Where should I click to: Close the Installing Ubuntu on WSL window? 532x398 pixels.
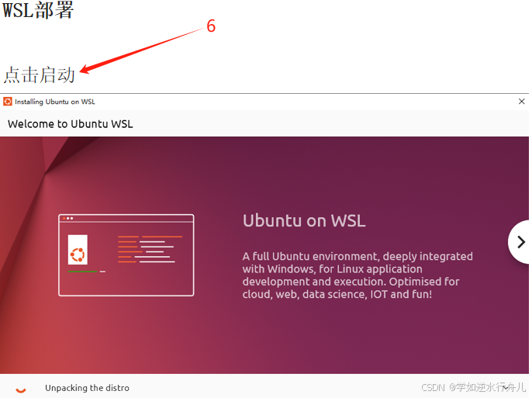521,102
